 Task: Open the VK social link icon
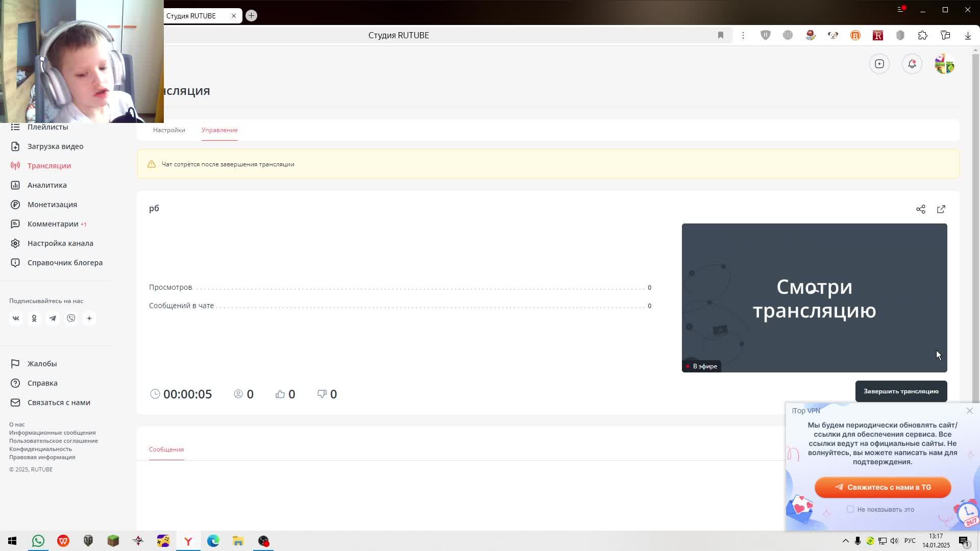click(16, 318)
